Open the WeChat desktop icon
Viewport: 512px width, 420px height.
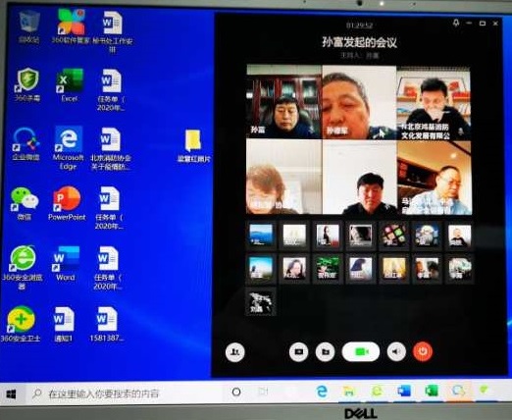[x=25, y=203]
